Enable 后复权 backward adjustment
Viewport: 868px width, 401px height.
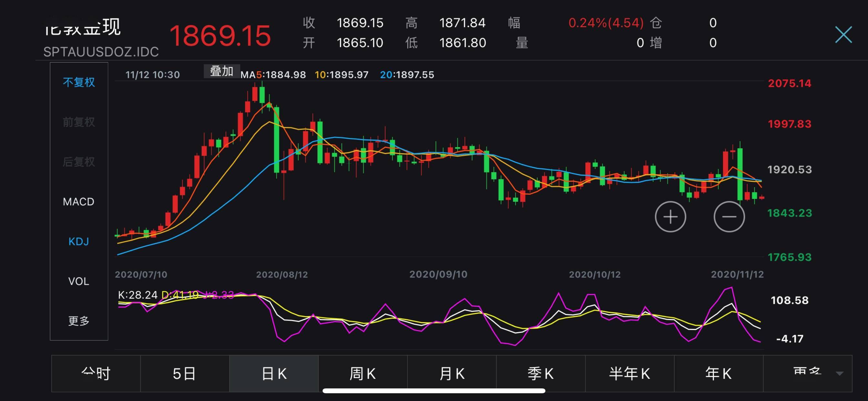pyautogui.click(x=78, y=162)
